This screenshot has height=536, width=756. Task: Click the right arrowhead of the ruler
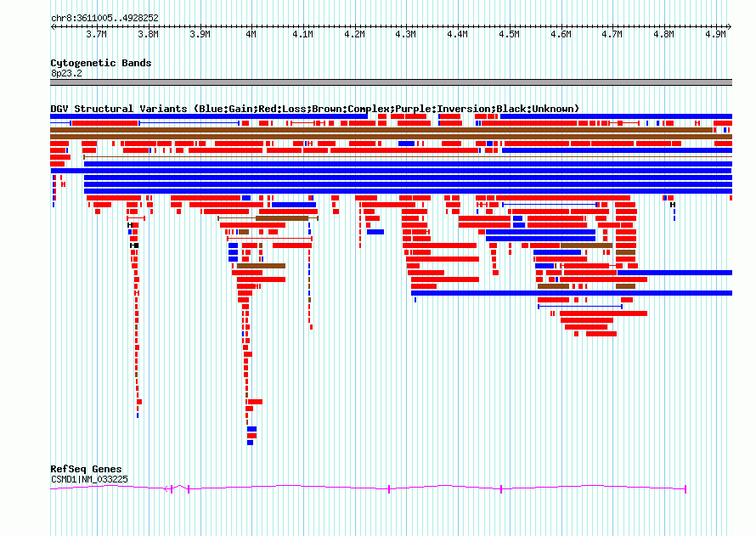[730, 26]
